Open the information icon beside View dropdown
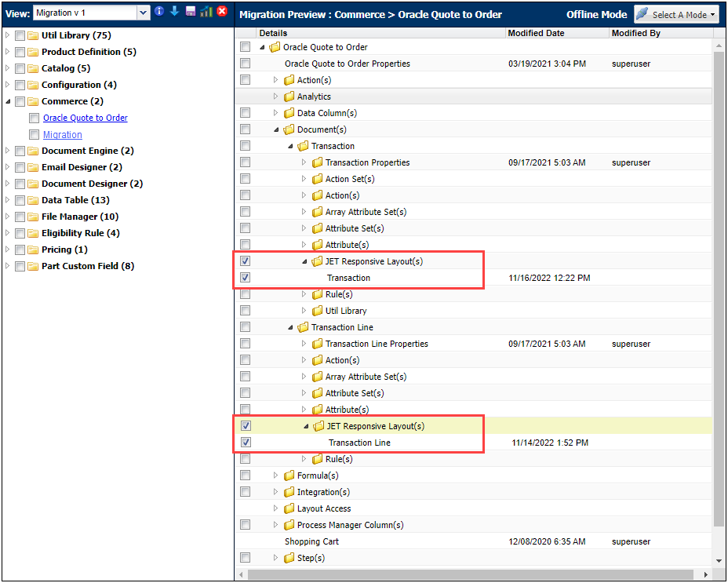The image size is (728, 583). point(159,13)
